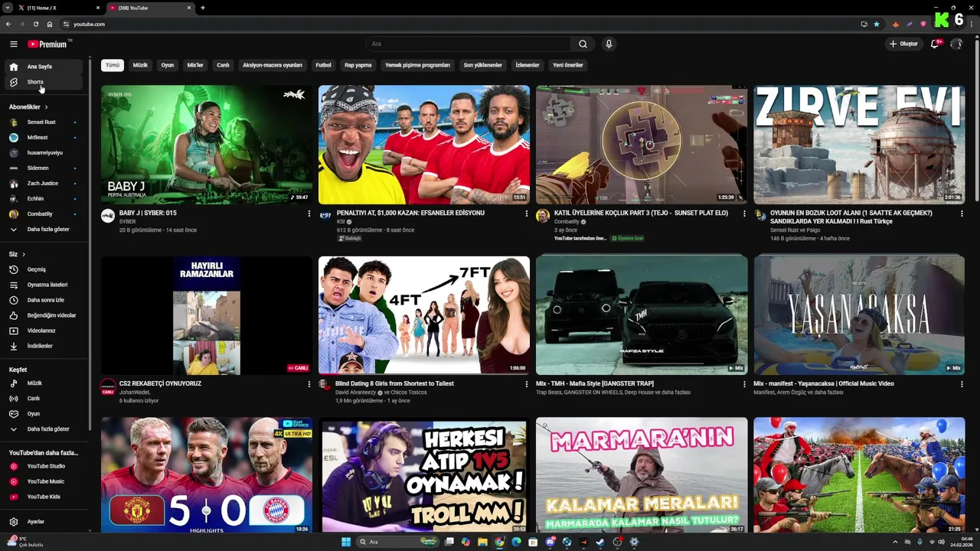The image size is (980, 551).
Task: Click the YouTube search input field
Action: pyautogui.click(x=468, y=44)
